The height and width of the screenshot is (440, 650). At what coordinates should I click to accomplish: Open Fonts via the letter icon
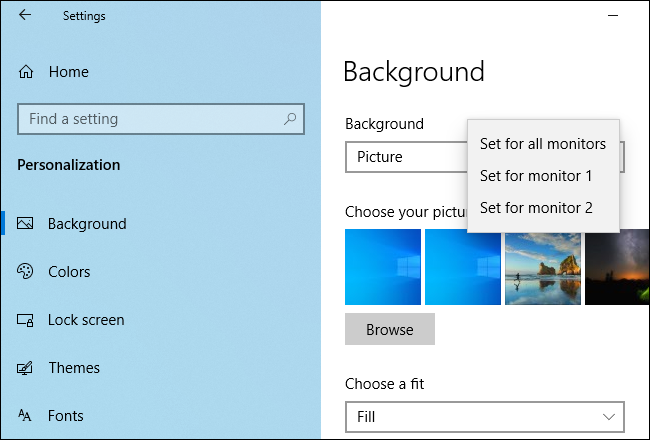(x=26, y=416)
